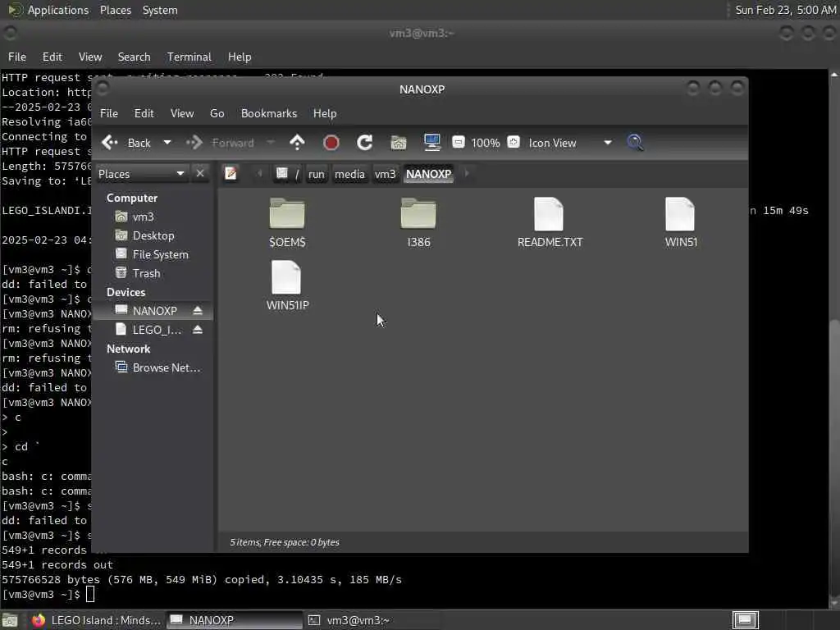Navigate to the vm3 path segment

pos(386,174)
